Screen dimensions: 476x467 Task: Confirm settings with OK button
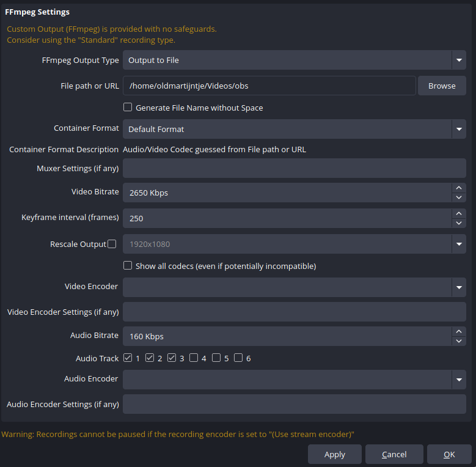[x=449, y=454]
